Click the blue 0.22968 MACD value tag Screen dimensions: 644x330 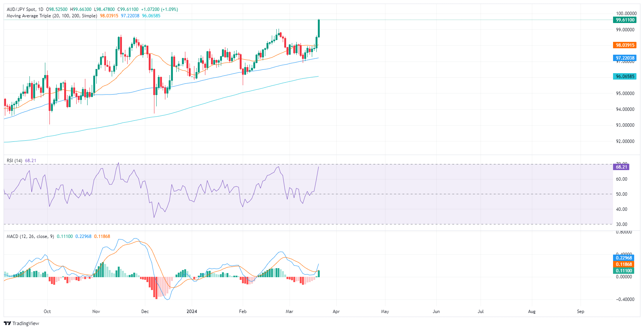pos(624,258)
